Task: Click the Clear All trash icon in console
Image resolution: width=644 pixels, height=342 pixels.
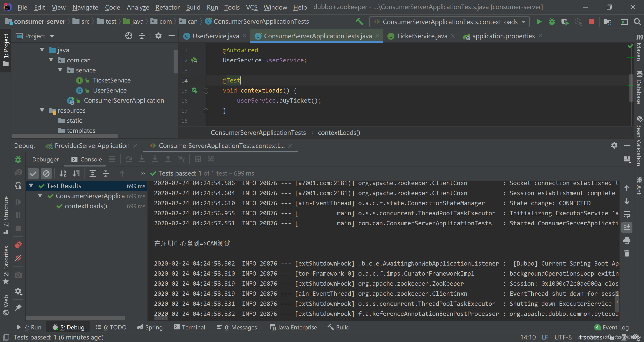Action: [x=627, y=253]
